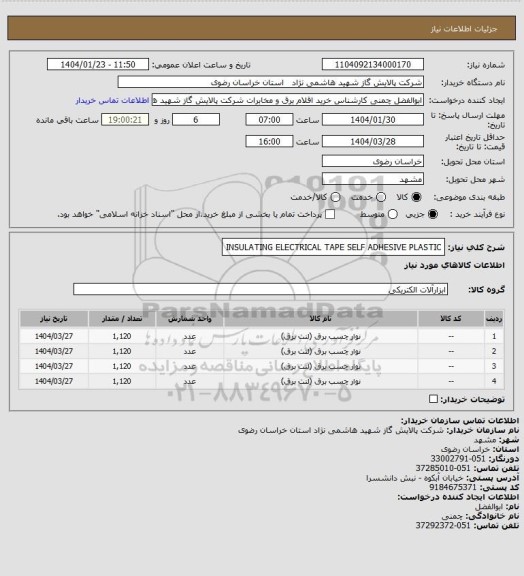This screenshot has height=576, width=524.
Task: Select row 4 product name نوار چسب برق
Action: pos(321,381)
